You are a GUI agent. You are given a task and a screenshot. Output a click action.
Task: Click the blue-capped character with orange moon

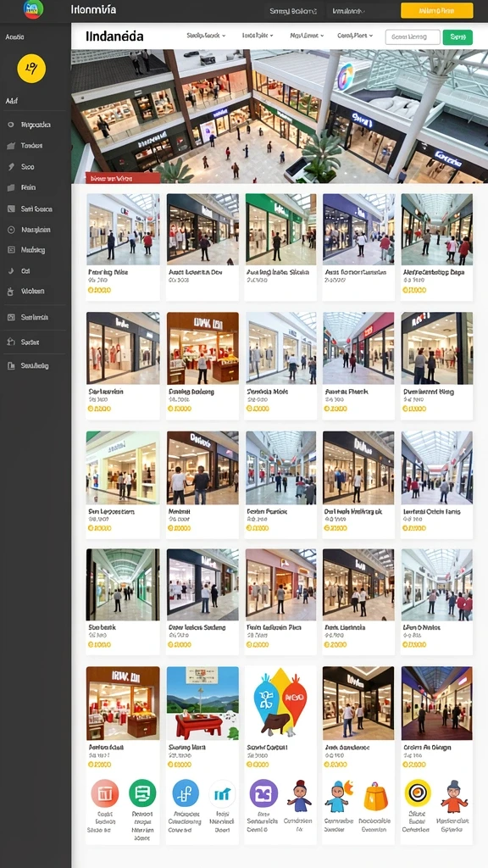[339, 796]
